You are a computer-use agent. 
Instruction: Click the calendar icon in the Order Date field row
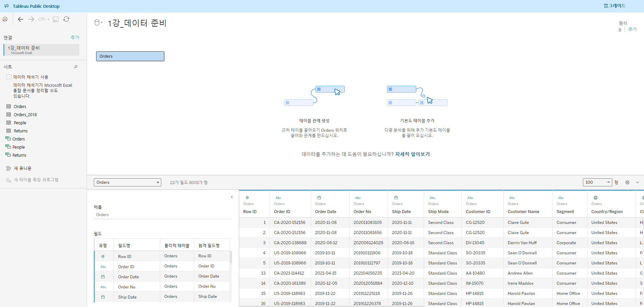(103, 277)
